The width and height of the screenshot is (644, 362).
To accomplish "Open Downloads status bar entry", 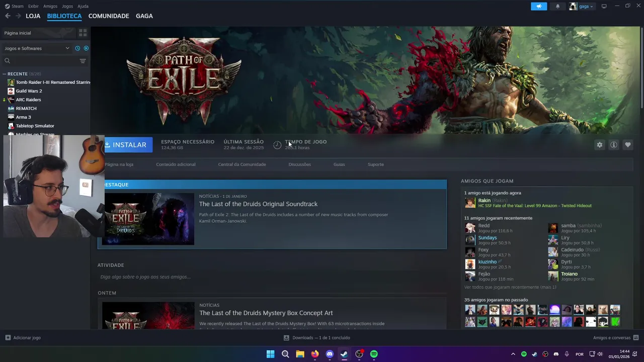I will pos(317,338).
